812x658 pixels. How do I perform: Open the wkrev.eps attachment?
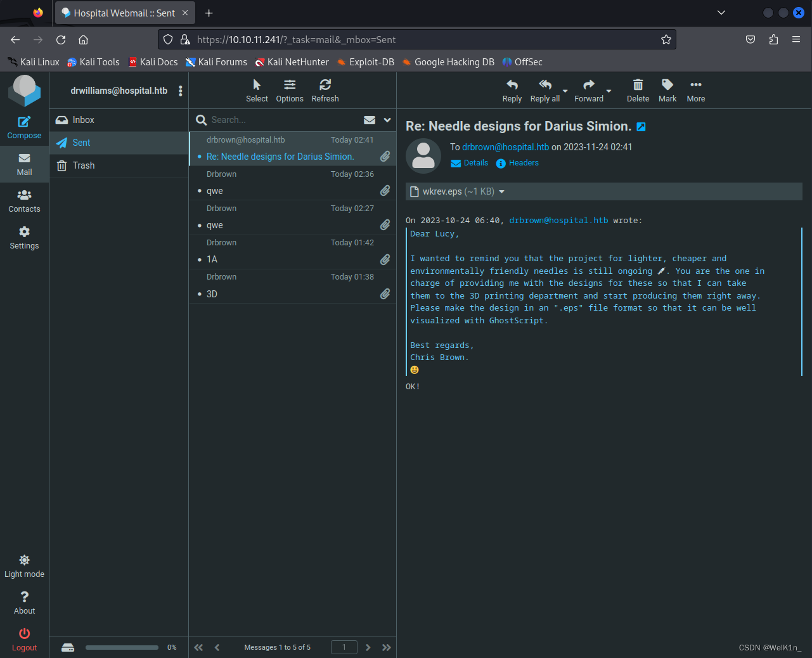click(x=452, y=191)
